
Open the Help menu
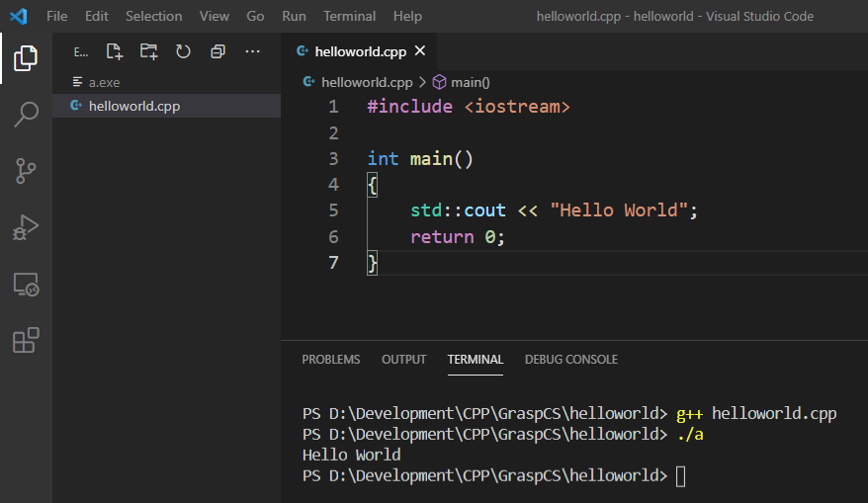[x=407, y=16]
